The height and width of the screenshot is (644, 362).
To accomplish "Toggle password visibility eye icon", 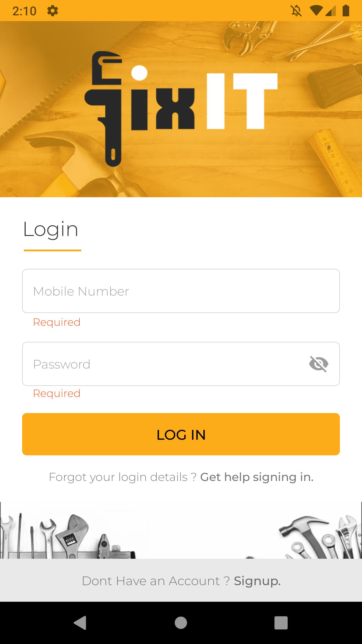I will coord(319,364).
